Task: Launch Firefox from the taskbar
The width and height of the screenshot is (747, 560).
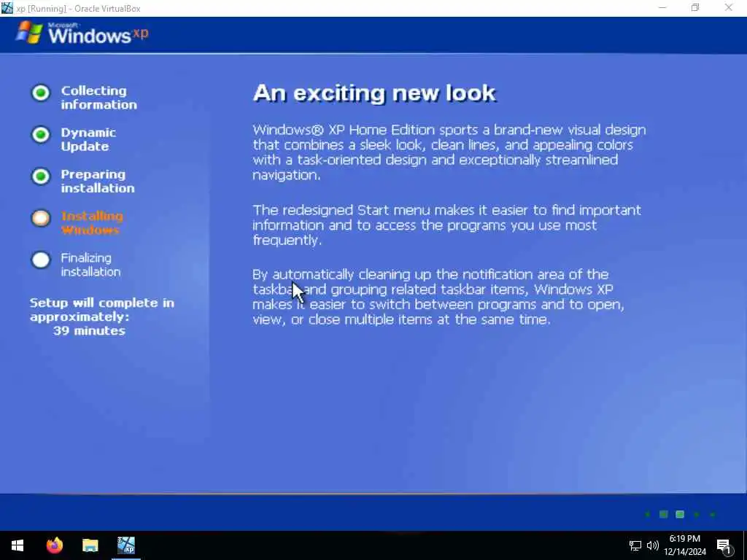Action: tap(54, 545)
